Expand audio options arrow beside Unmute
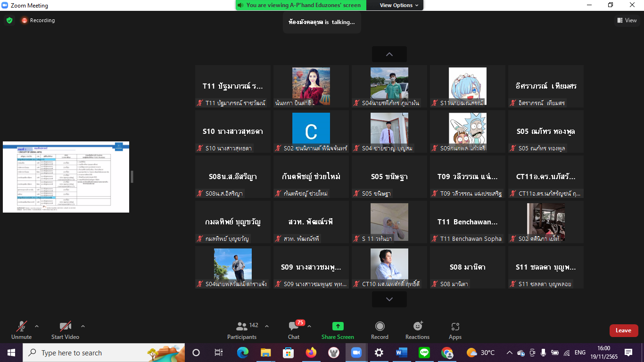The width and height of the screenshot is (644, 362). (37, 326)
